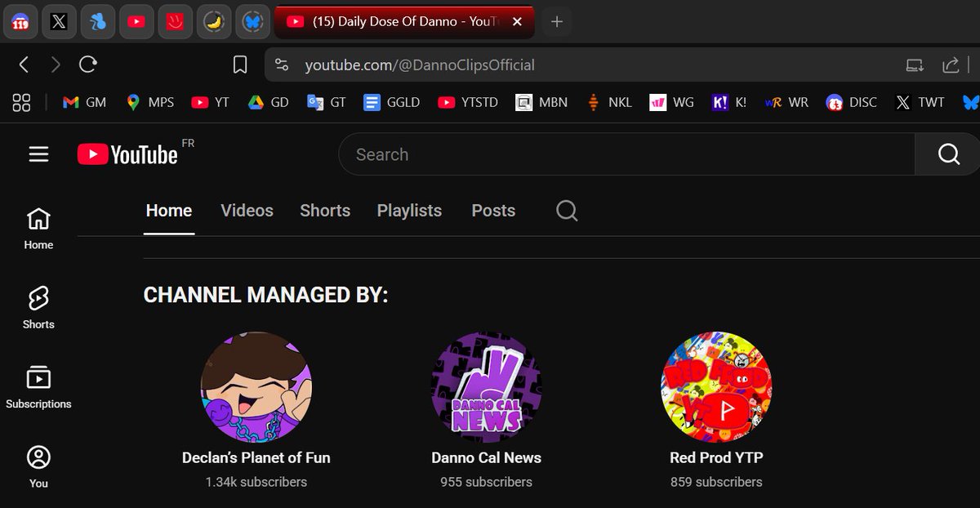Open a new browser tab

click(x=557, y=22)
